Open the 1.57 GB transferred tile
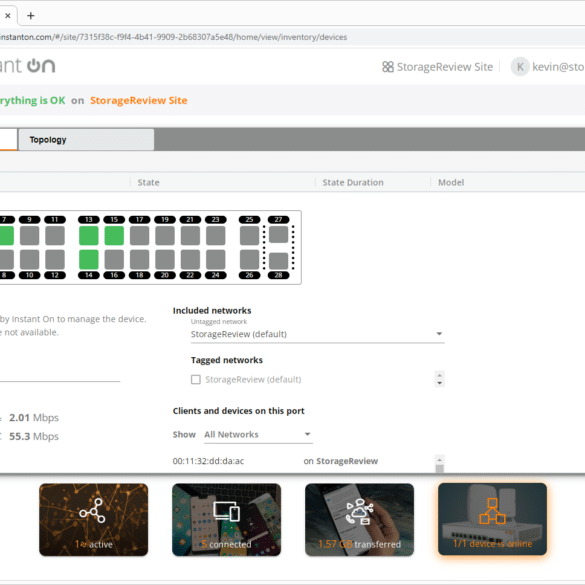This screenshot has height=585, width=585. coord(359,520)
